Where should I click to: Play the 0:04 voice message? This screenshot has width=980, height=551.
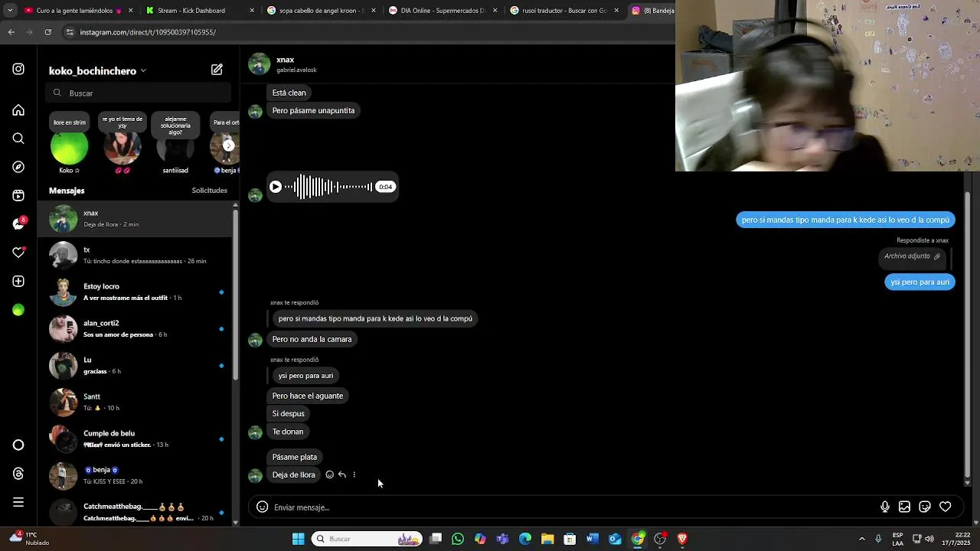pos(276,187)
